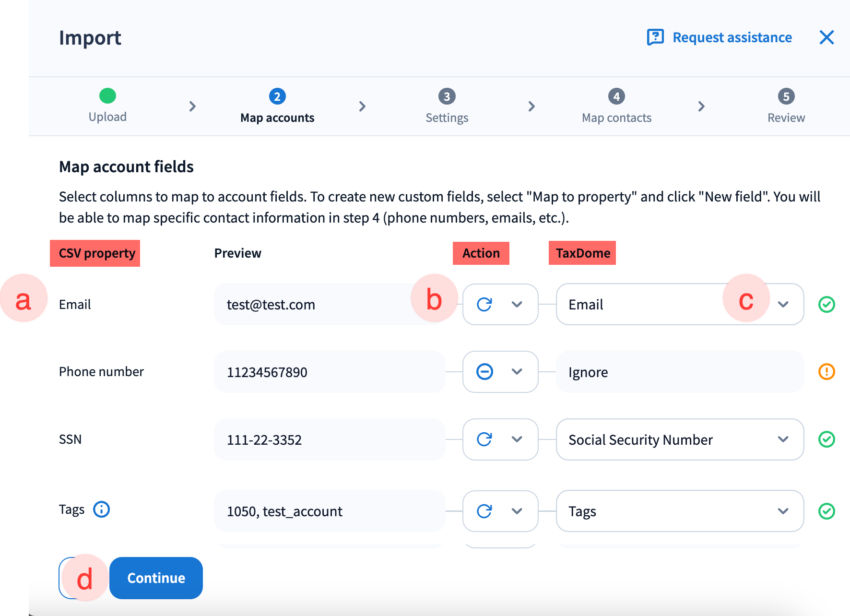Viewport: 850px width, 616px height.
Task: Click the refresh action icon for SSN
Action: 484,439
